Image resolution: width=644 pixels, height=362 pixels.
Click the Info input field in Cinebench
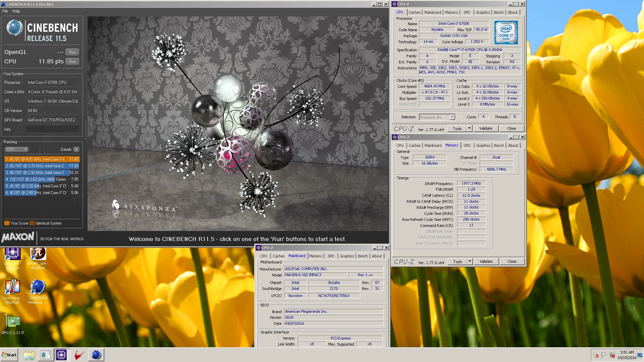pos(53,129)
